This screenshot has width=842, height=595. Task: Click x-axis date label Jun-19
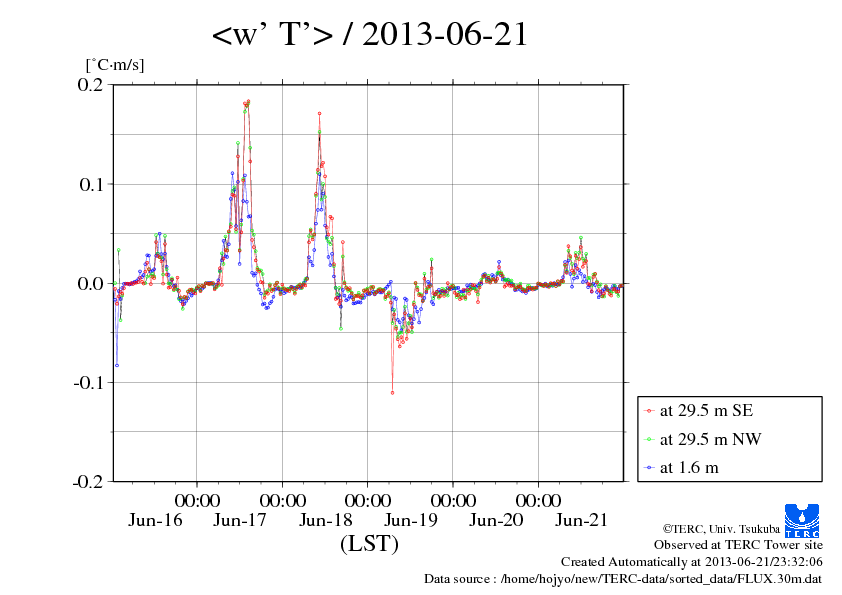(x=411, y=520)
